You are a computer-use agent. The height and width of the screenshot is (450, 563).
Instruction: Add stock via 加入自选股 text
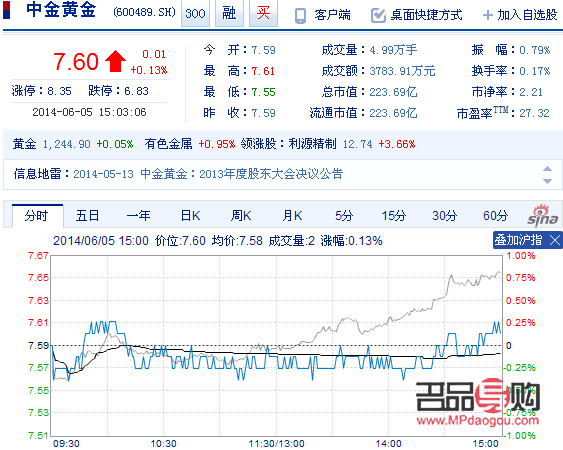[527, 15]
